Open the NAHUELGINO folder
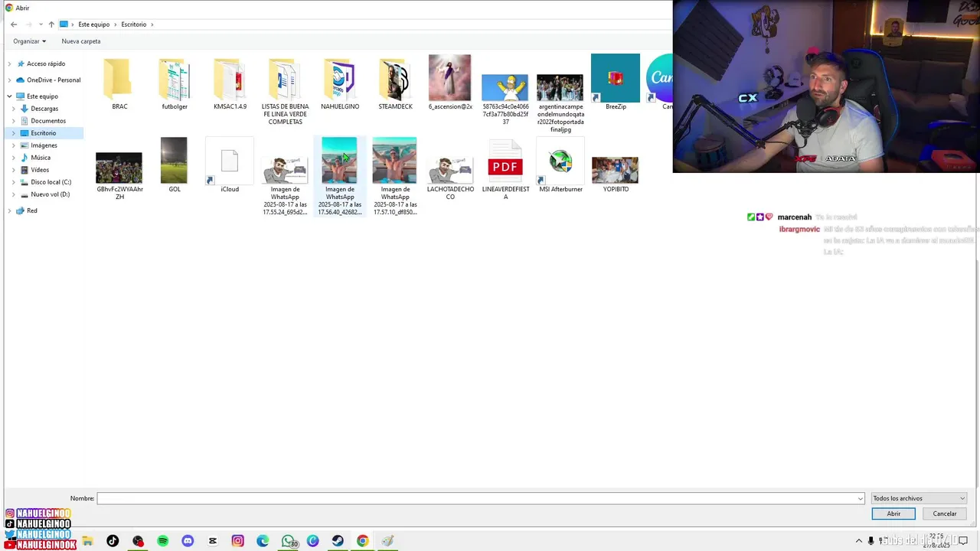Image resolution: width=980 pixels, height=551 pixels. pos(340,84)
